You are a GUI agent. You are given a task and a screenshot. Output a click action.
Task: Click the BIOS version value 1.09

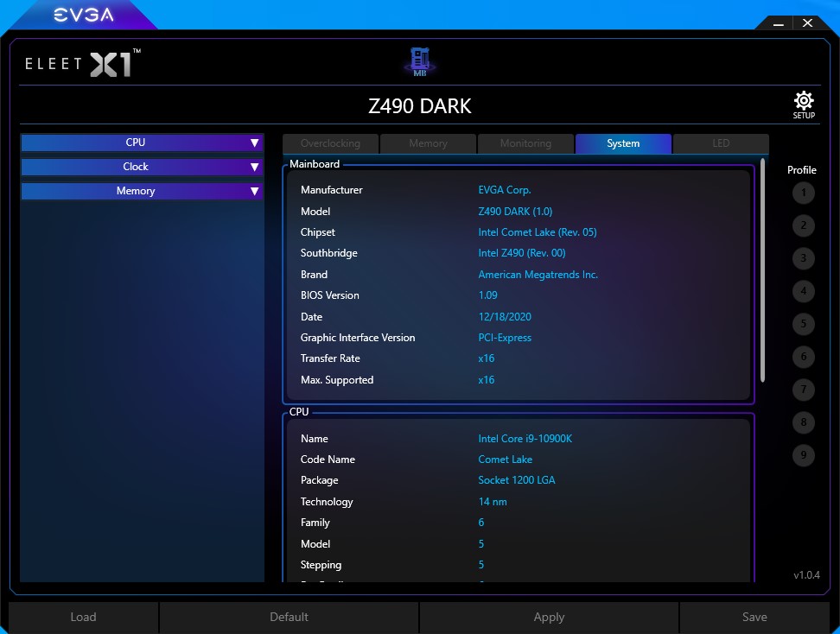coord(488,295)
